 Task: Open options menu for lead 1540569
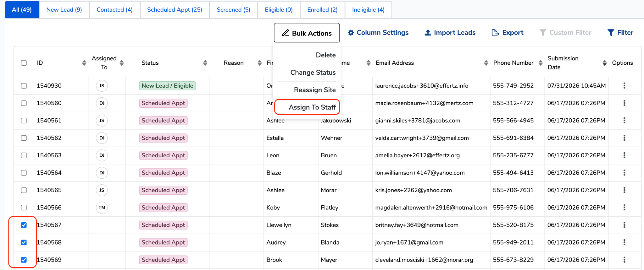pyautogui.click(x=624, y=260)
